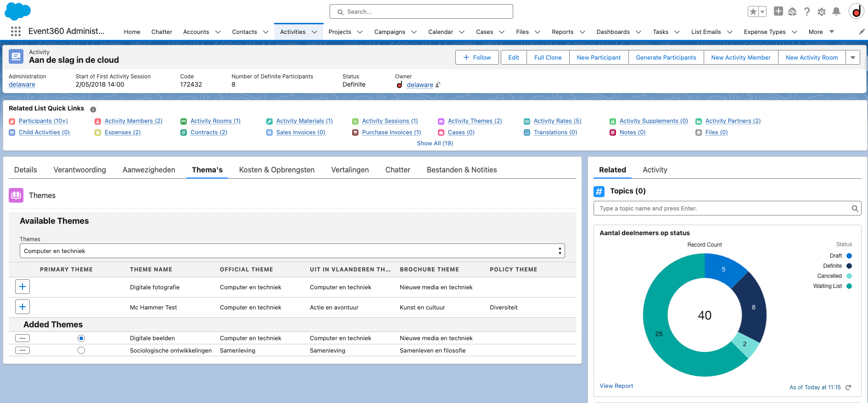Expand the Accounts navigation menu chevron

click(x=218, y=32)
